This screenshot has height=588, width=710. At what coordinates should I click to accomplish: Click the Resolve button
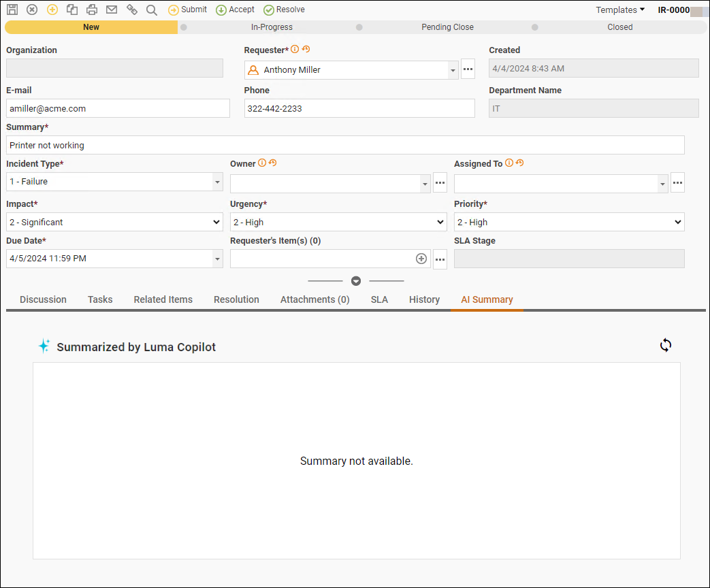pyautogui.click(x=285, y=10)
